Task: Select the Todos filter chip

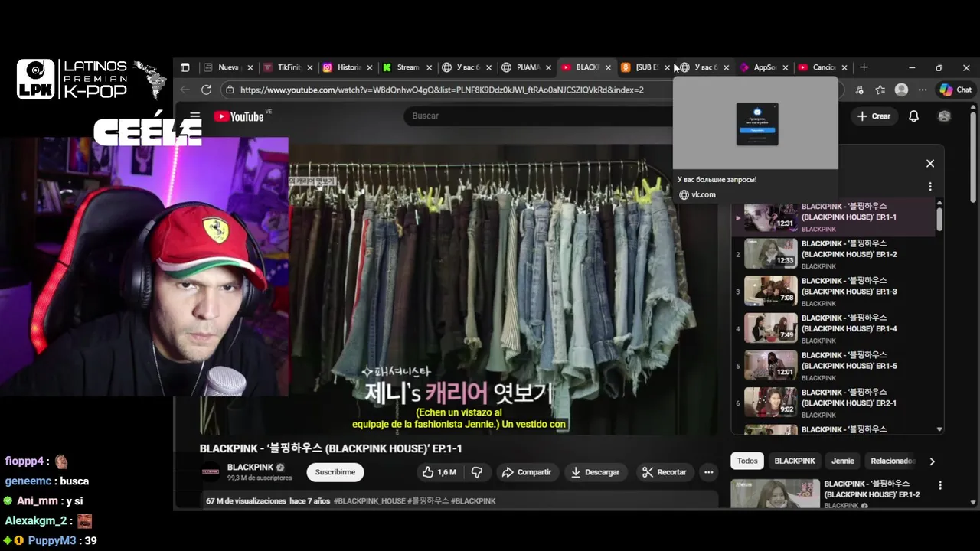Action: point(747,461)
